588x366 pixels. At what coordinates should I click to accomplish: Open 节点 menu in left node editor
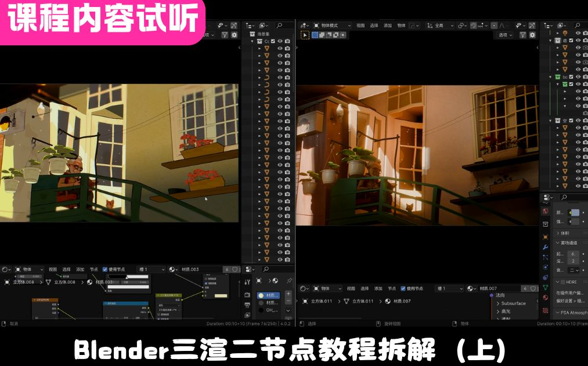pos(94,269)
